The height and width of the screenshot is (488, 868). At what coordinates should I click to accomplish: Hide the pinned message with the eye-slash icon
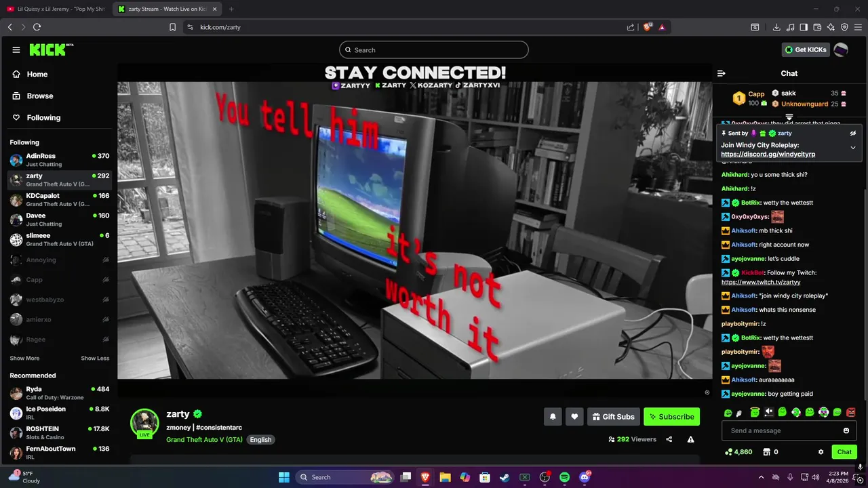click(853, 134)
